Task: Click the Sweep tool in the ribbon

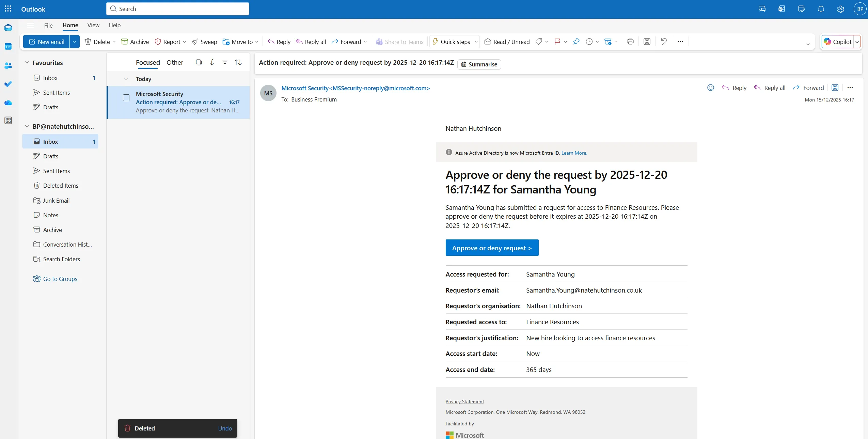Action: (204, 42)
